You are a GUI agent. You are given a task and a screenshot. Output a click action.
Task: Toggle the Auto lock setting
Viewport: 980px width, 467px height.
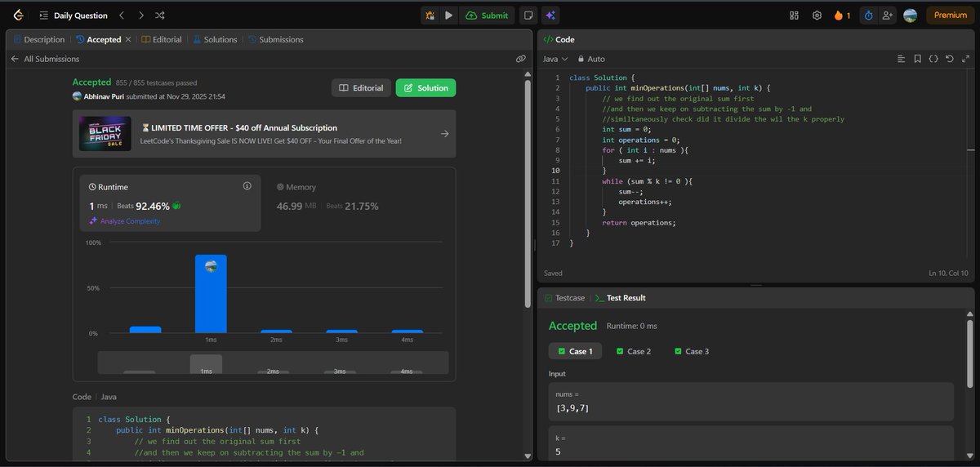tap(591, 59)
